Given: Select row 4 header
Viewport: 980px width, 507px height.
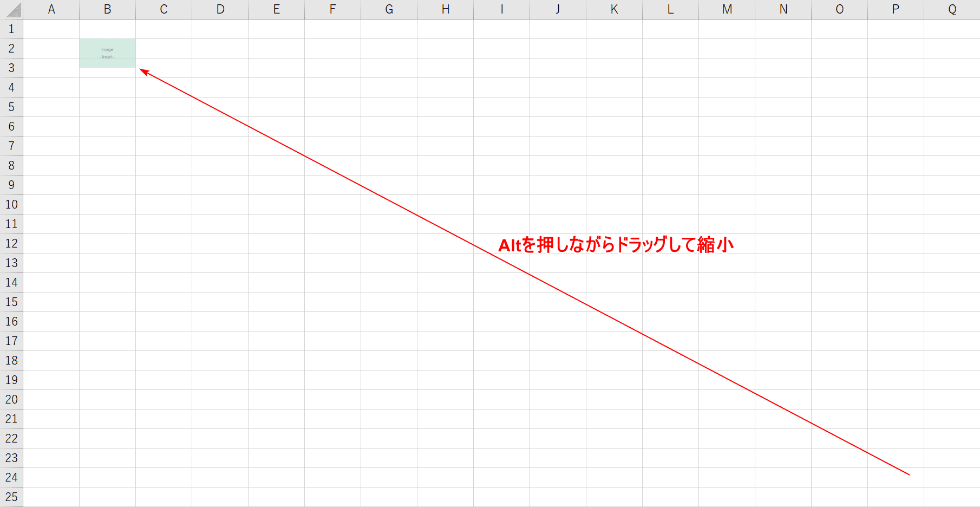Looking at the screenshot, I should point(11,88).
